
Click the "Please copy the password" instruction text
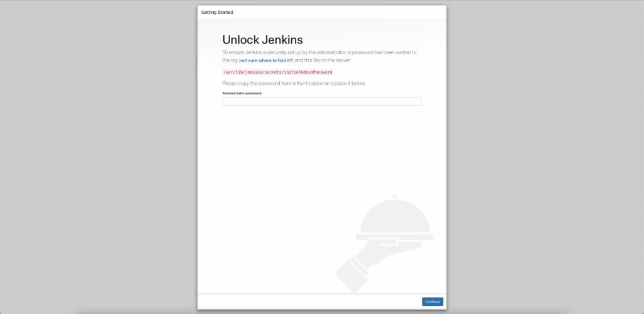pos(294,84)
